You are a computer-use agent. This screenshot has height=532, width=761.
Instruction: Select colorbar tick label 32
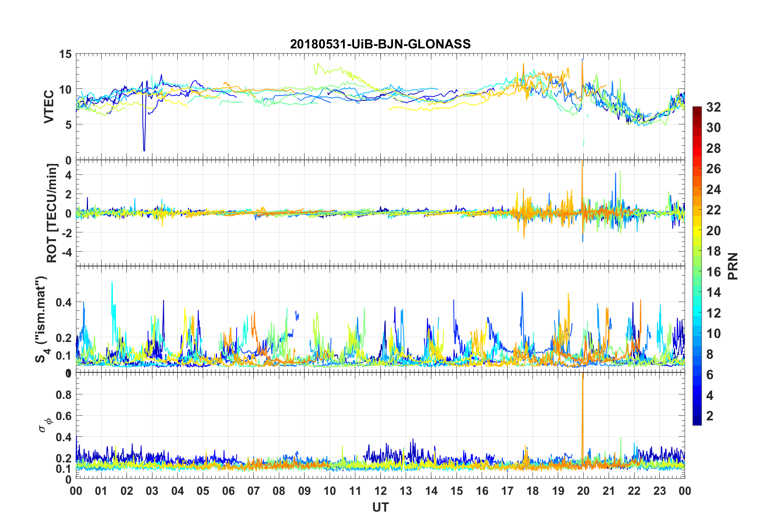point(713,107)
